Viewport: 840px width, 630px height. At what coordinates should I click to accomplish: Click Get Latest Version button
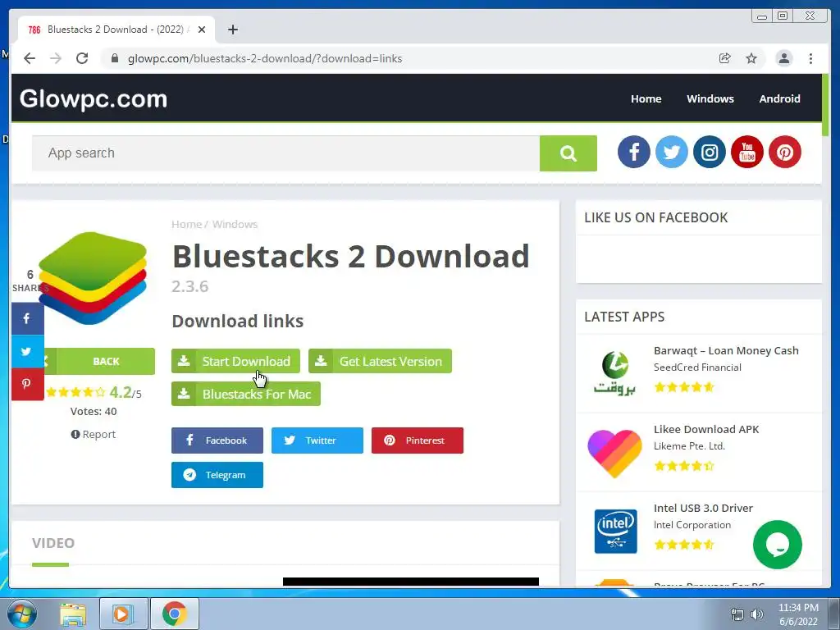click(x=380, y=361)
